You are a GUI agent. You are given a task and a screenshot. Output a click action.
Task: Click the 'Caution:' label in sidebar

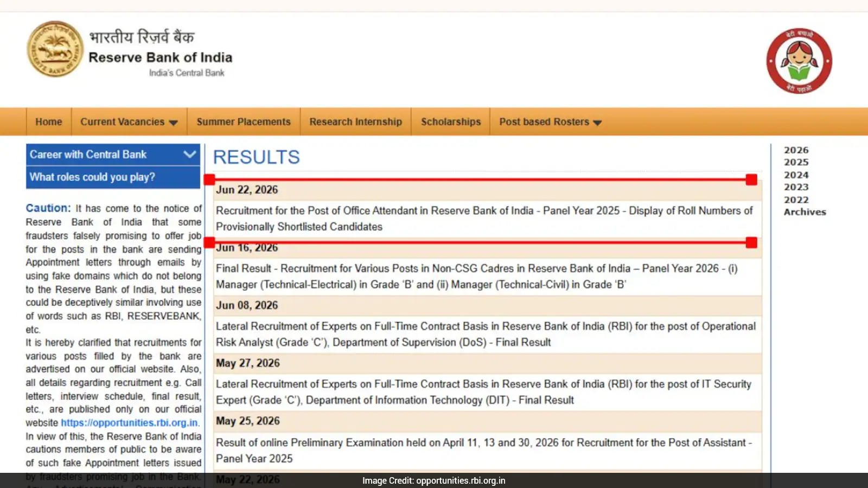point(48,208)
